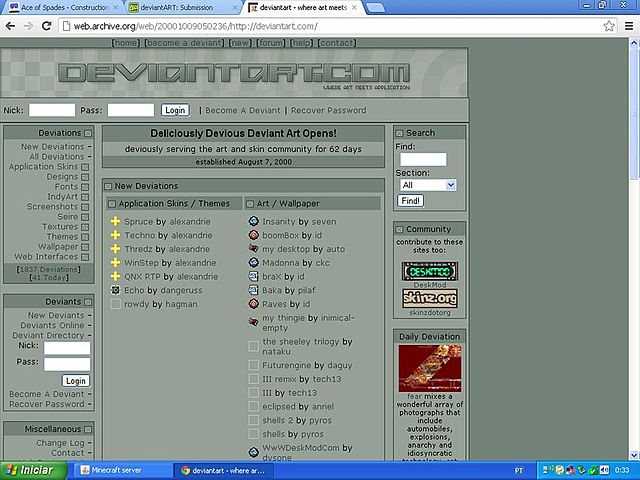
Task: Click the Thredz skin plus icon
Action: click(116, 249)
